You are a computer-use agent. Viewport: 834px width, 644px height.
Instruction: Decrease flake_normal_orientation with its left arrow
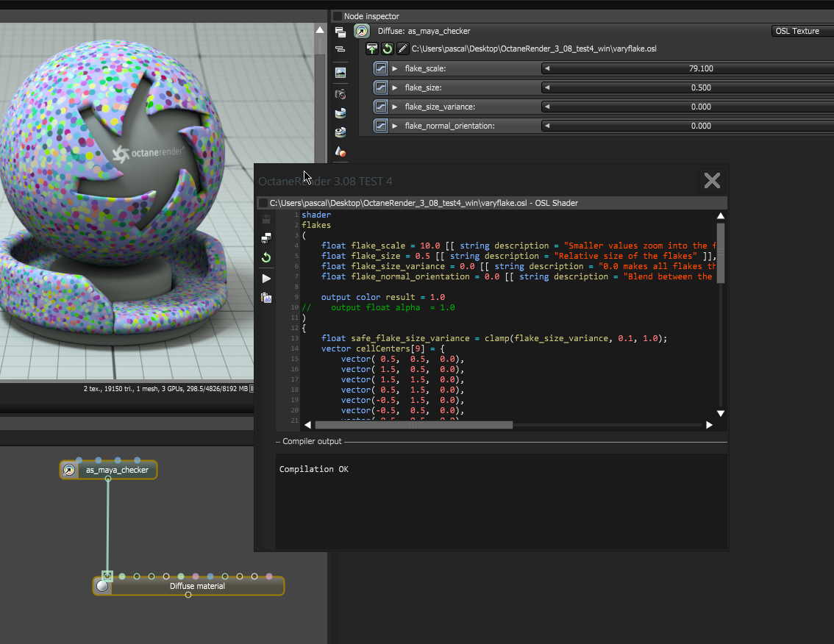546,126
